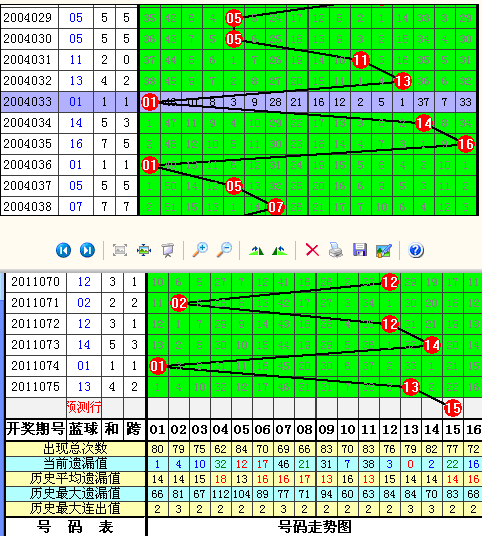Zoom out with the magnifier minus icon
Screen dimensions: 482x536
(x=225, y=250)
